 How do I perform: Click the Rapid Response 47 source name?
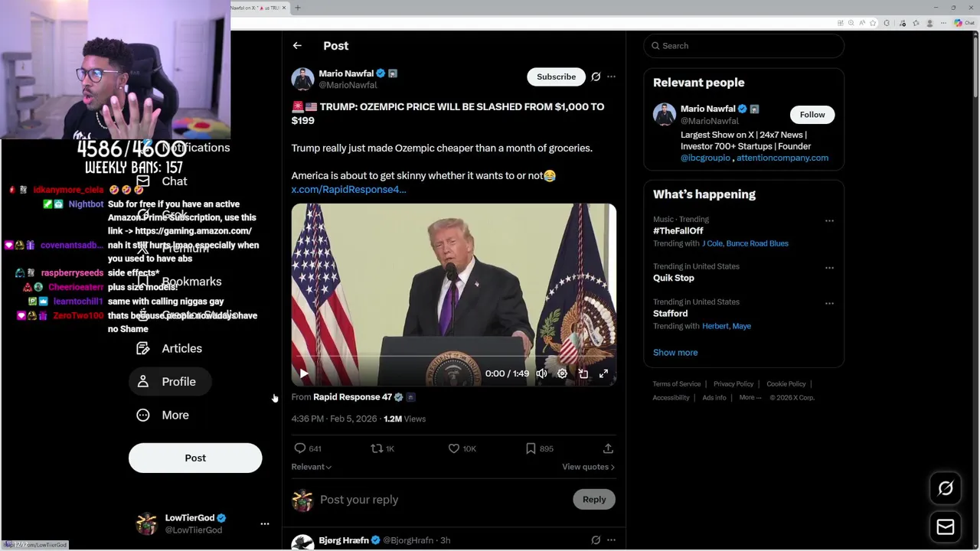tap(352, 397)
